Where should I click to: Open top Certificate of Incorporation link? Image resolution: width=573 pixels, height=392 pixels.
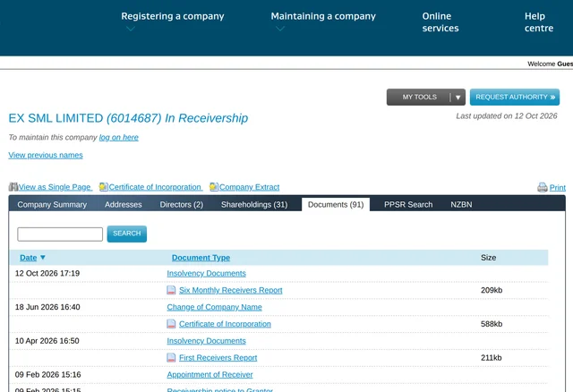point(155,187)
